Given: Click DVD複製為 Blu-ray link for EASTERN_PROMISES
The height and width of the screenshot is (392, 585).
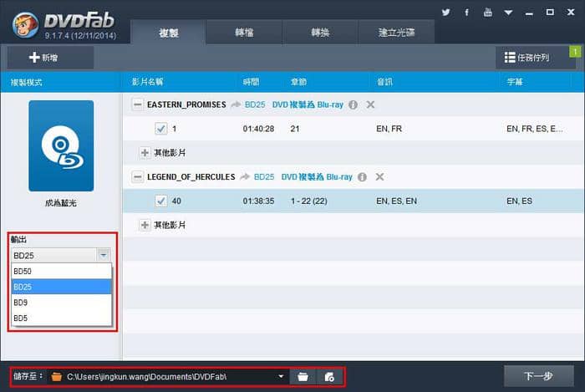Looking at the screenshot, I should point(308,104).
